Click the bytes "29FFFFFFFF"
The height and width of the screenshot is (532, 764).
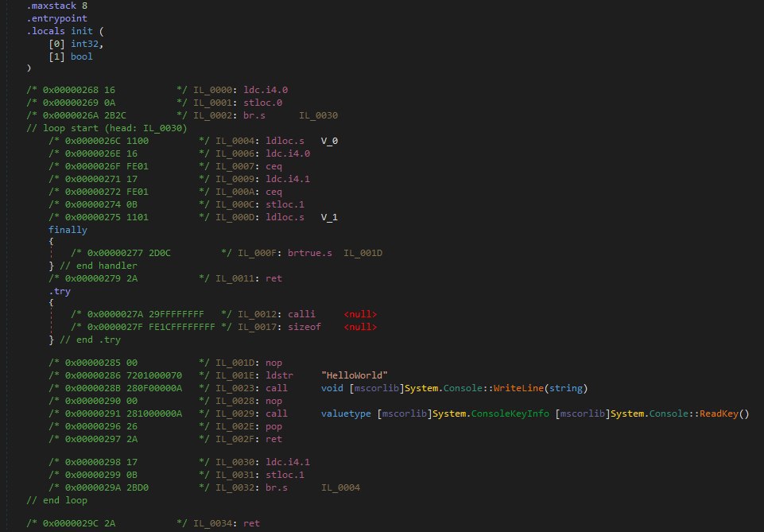(176, 314)
